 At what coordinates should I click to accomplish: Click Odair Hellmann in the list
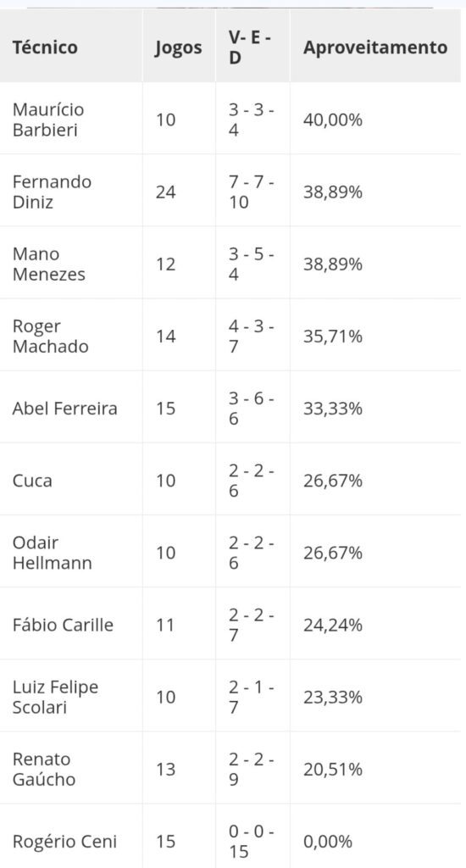click(52, 553)
